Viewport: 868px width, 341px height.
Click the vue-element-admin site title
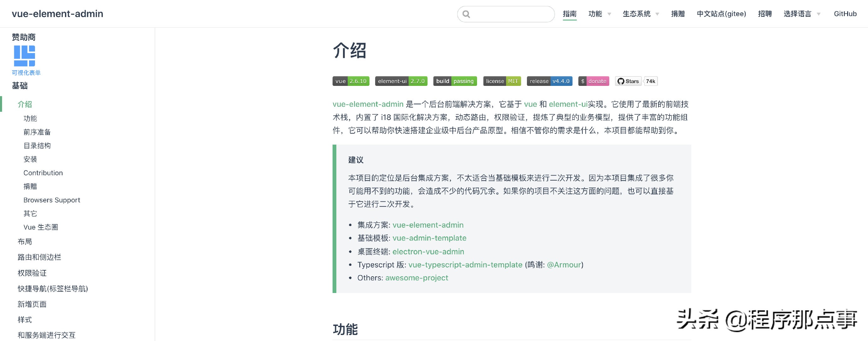[x=57, y=14]
